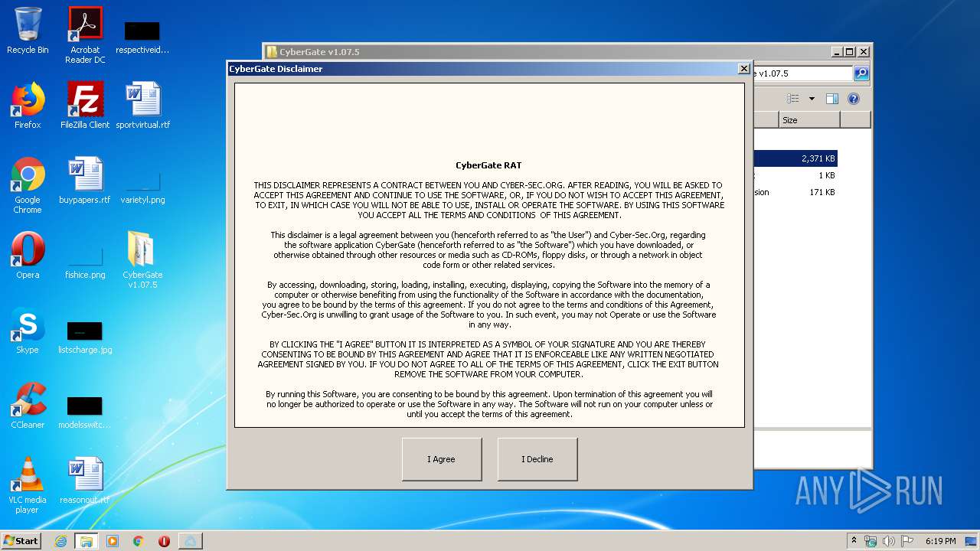Image resolution: width=980 pixels, height=551 pixels.
Task: Open the clock showing 6:19 PM
Action: (x=940, y=541)
